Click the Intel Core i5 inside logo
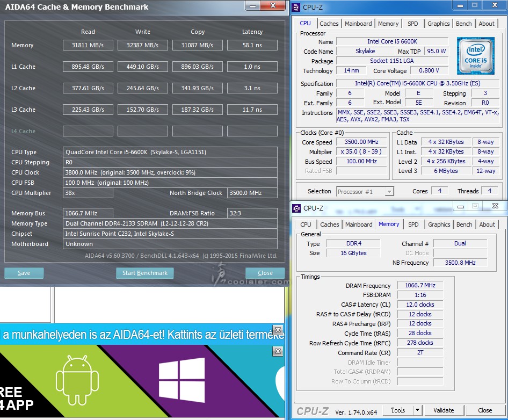This screenshot has width=508, height=420. pyautogui.click(x=476, y=56)
